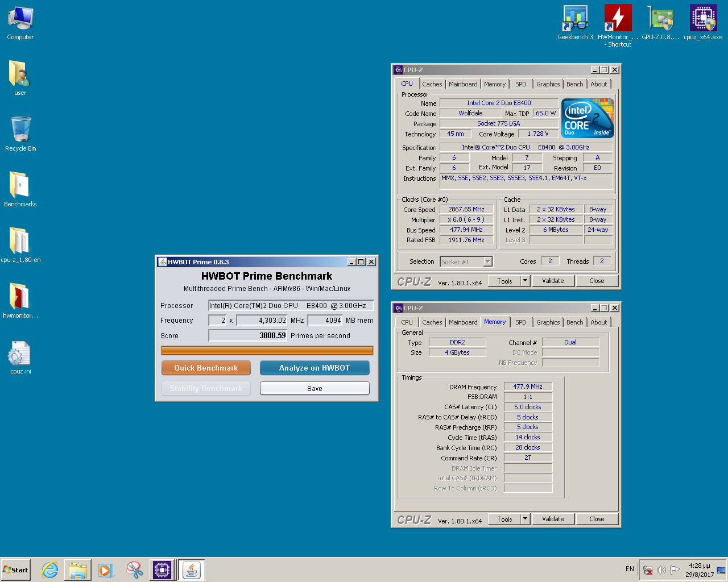Switch to the Java HWBOT Prime taskbar button
This screenshot has width=728, height=582.
(192, 570)
